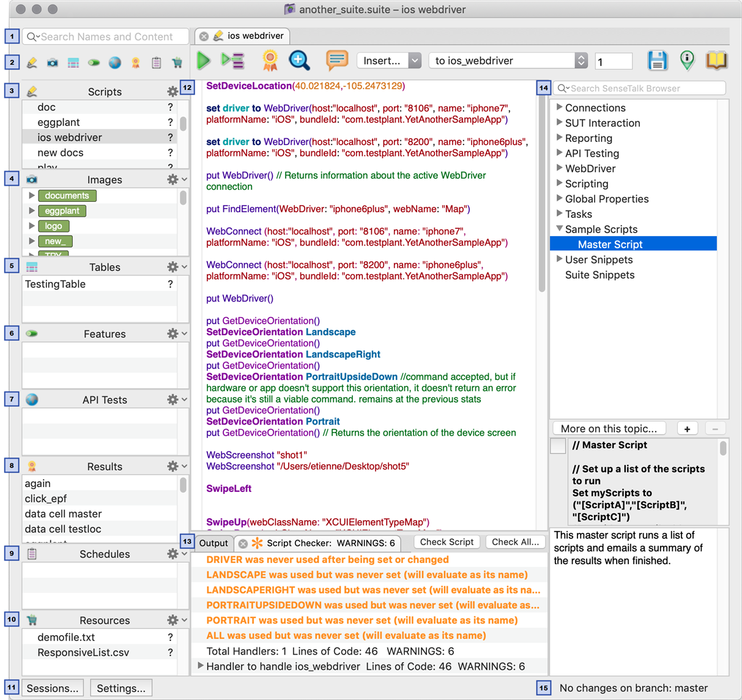742x700 pixels.
Task: Click the orange comment bubble icon
Action: pos(336,60)
